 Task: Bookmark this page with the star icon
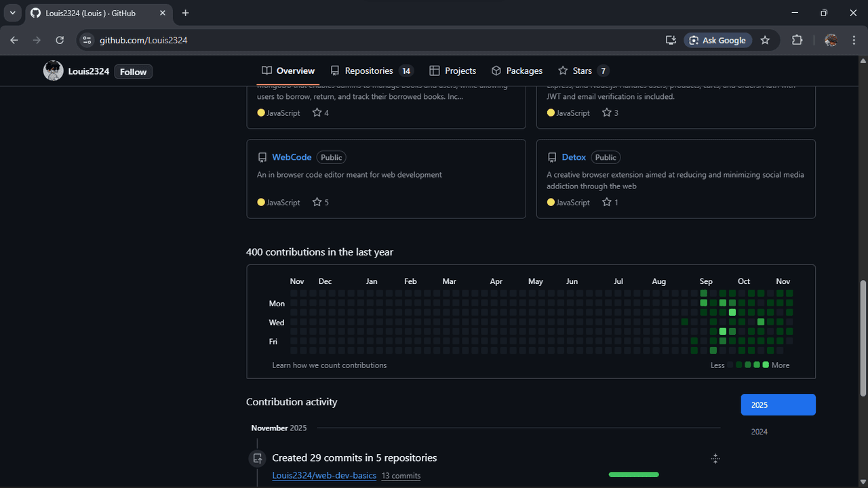click(765, 41)
